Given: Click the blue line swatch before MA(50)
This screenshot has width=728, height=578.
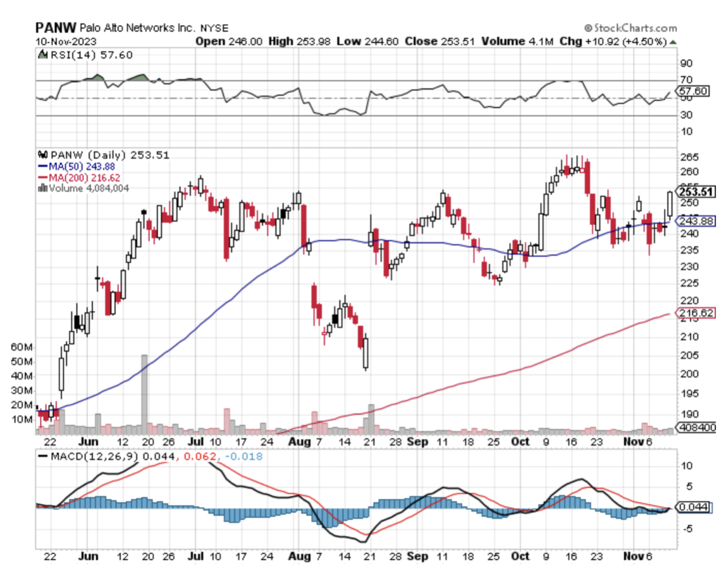Looking at the screenshot, I should pyautogui.click(x=44, y=166).
